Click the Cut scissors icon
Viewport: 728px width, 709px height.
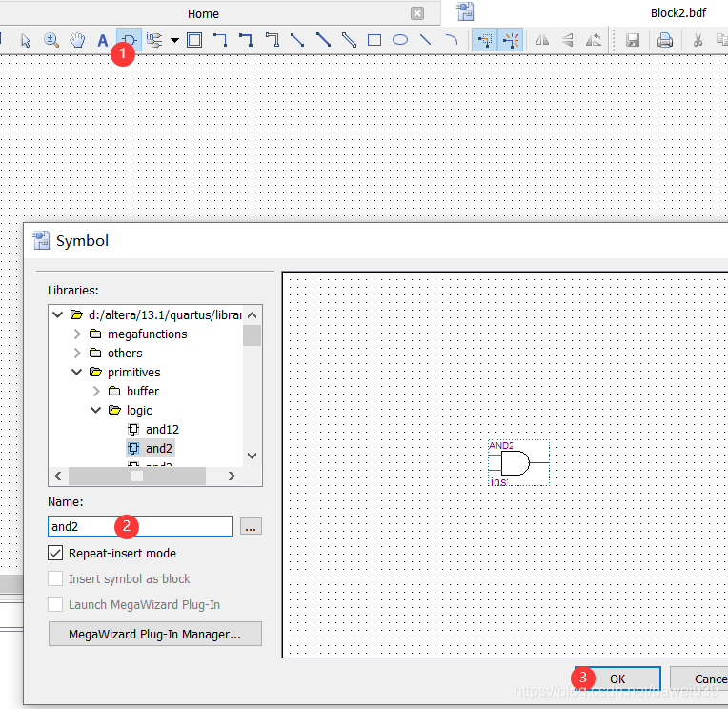[698, 40]
